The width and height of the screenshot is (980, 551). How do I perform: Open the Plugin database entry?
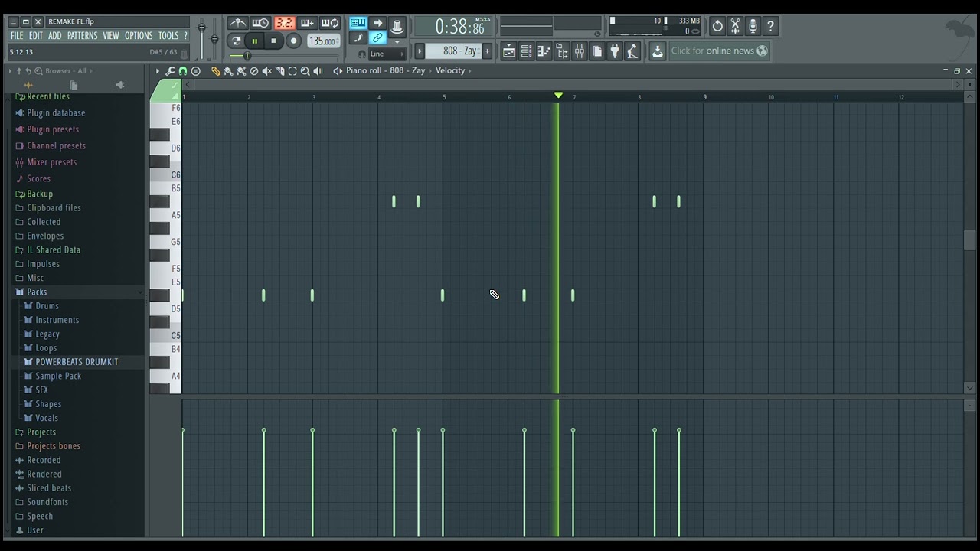(55, 112)
